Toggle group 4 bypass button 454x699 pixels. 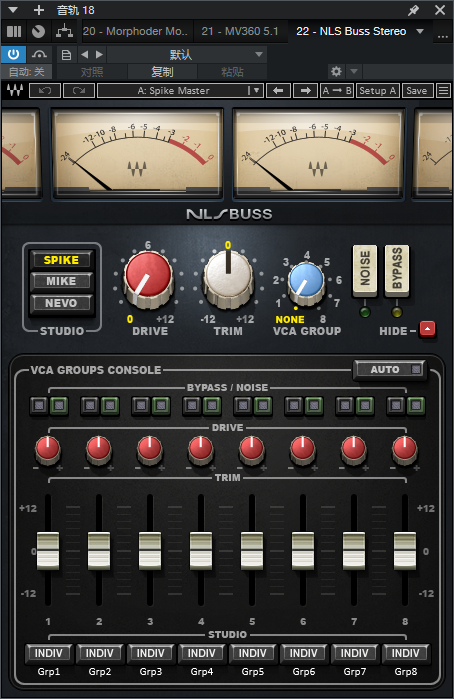192,405
